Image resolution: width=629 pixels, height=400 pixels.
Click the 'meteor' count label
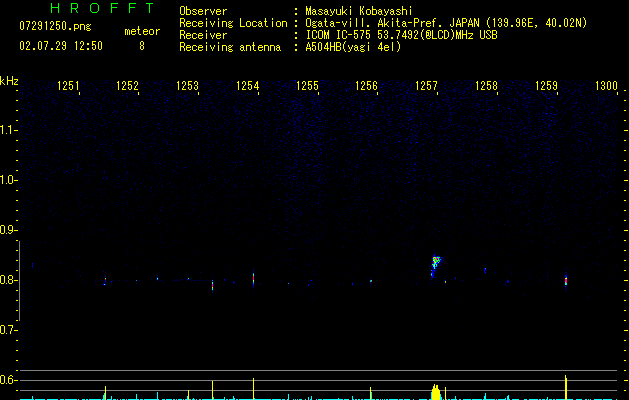coord(142,31)
